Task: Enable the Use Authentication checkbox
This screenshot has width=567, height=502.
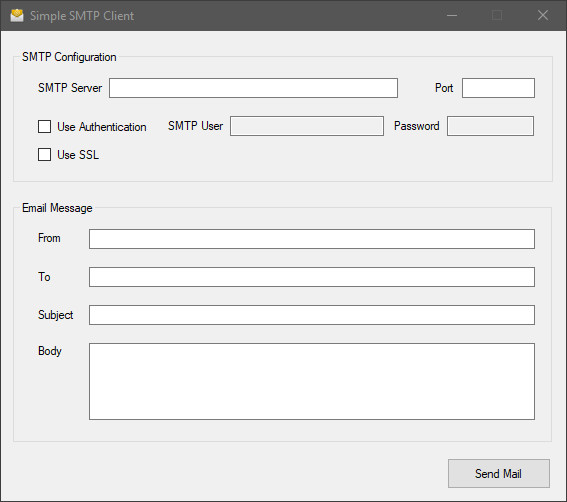Action: click(44, 127)
